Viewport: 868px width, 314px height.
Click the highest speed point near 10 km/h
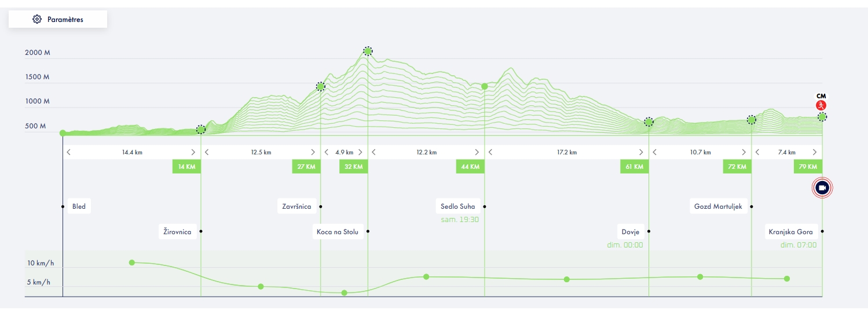click(132, 263)
